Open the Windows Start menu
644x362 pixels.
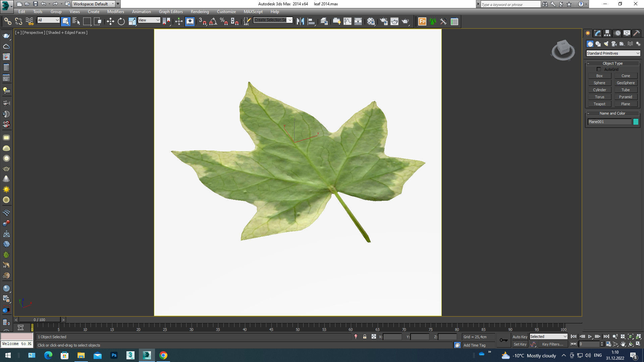[8, 355]
